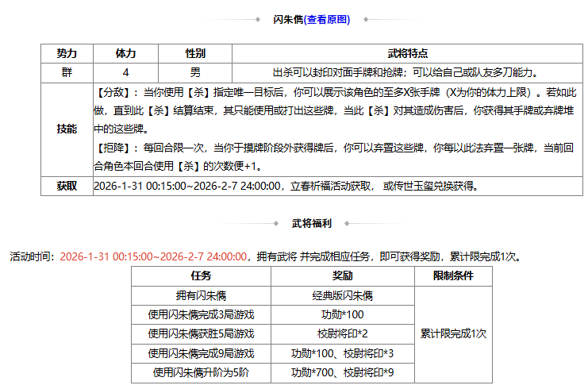Click the 武将福利 section heading

pos(312,224)
